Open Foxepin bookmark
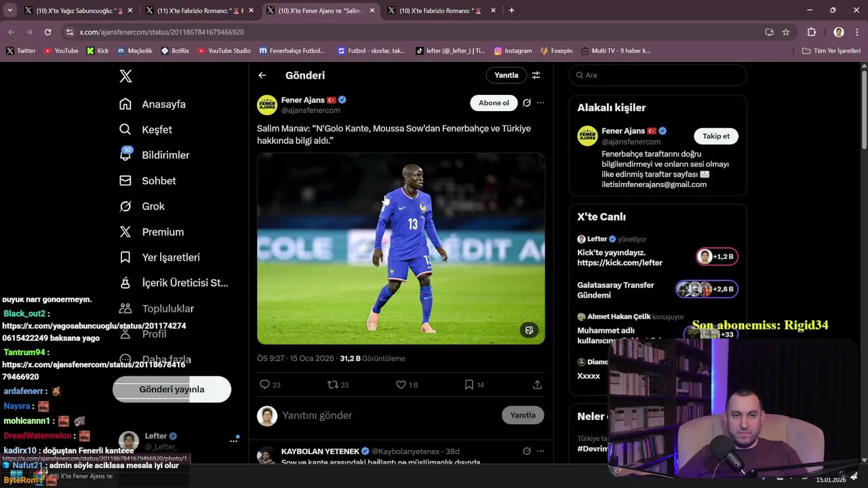 556,51
